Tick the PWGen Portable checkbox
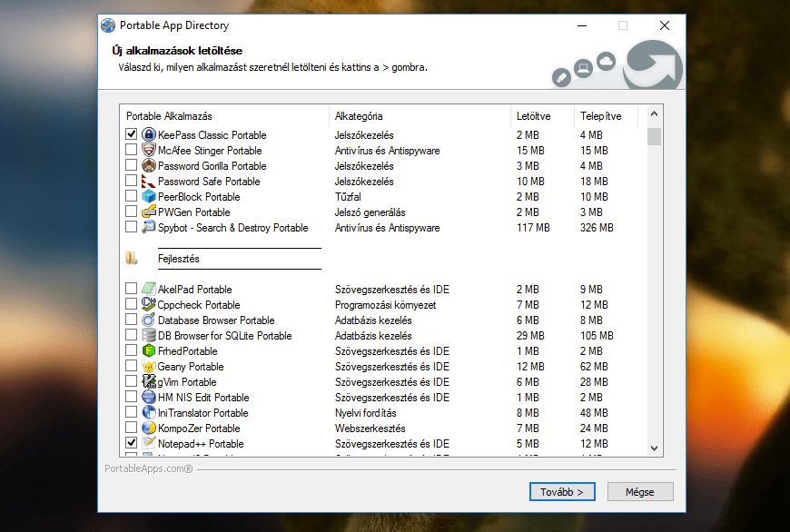 click(131, 212)
